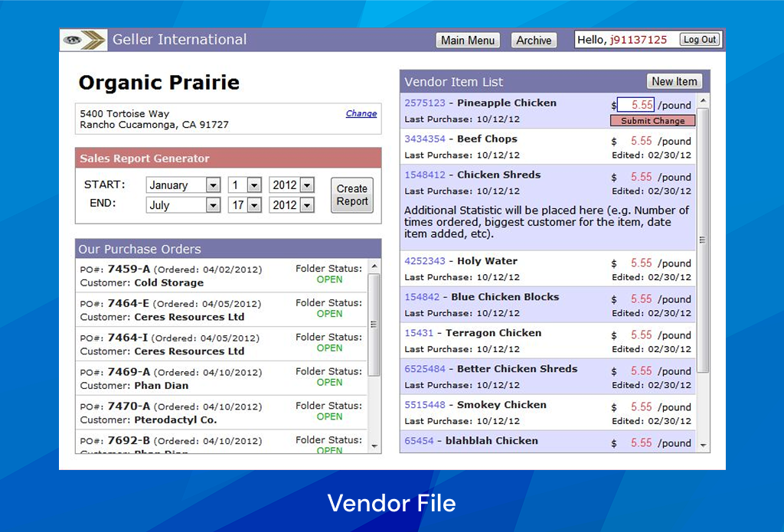
Task: Create a New Item in the vendor list
Action: tap(675, 81)
